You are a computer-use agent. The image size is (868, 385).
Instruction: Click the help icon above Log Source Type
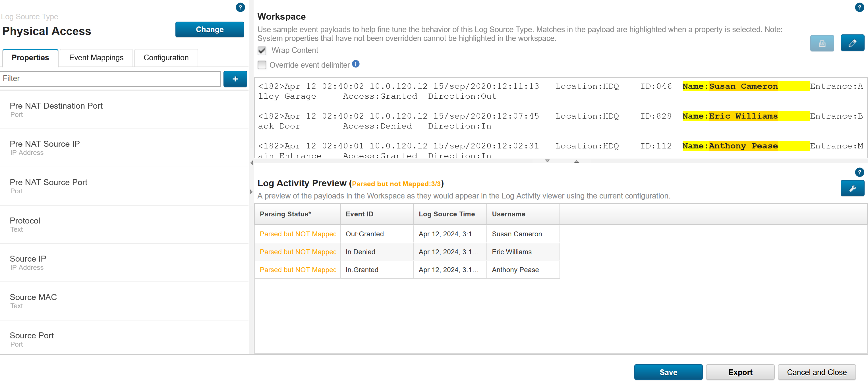240,7
